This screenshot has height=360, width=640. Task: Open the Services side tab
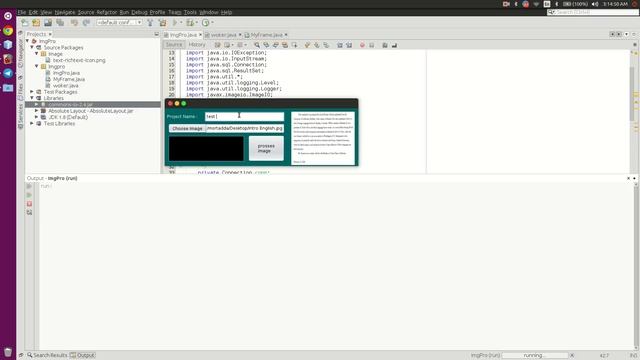coord(20,116)
